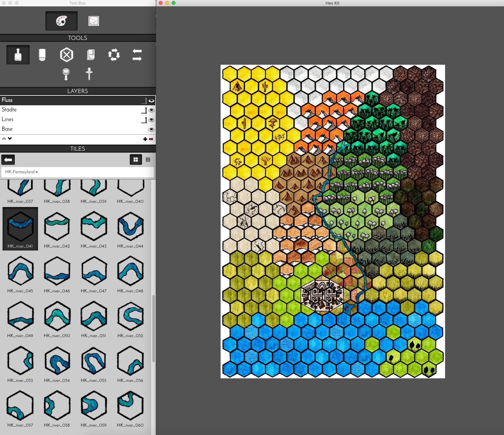Select the rotate arrows tool

tap(114, 55)
